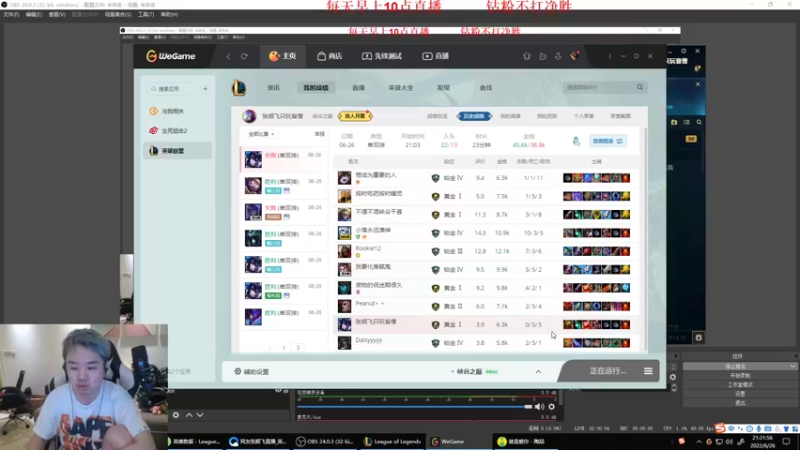Switch to the 资讯 tab
This screenshot has height=450, width=800.
tap(273, 88)
